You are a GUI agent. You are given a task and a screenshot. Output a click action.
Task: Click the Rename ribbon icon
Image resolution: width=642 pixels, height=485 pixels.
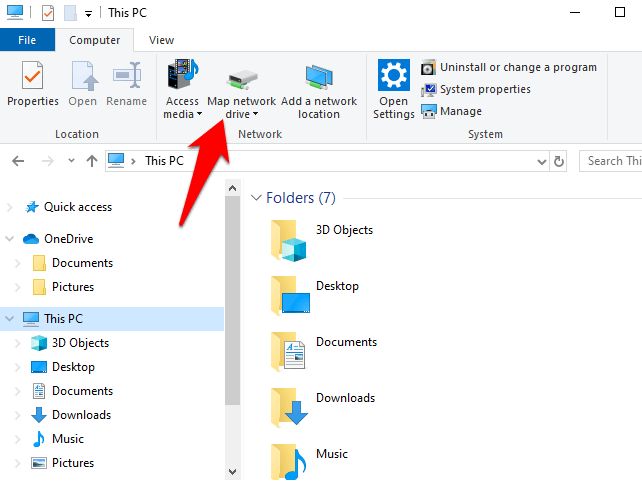pyautogui.click(x=127, y=76)
